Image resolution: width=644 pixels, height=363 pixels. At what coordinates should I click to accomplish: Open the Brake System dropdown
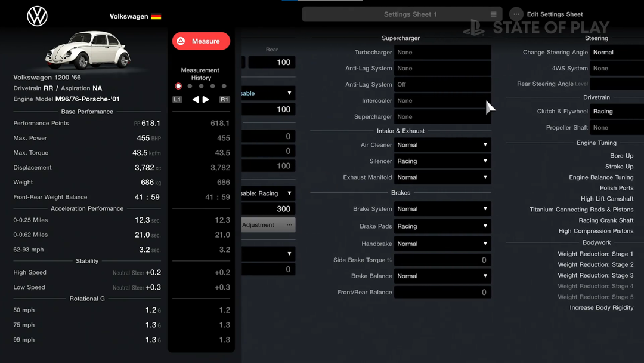pos(442,209)
